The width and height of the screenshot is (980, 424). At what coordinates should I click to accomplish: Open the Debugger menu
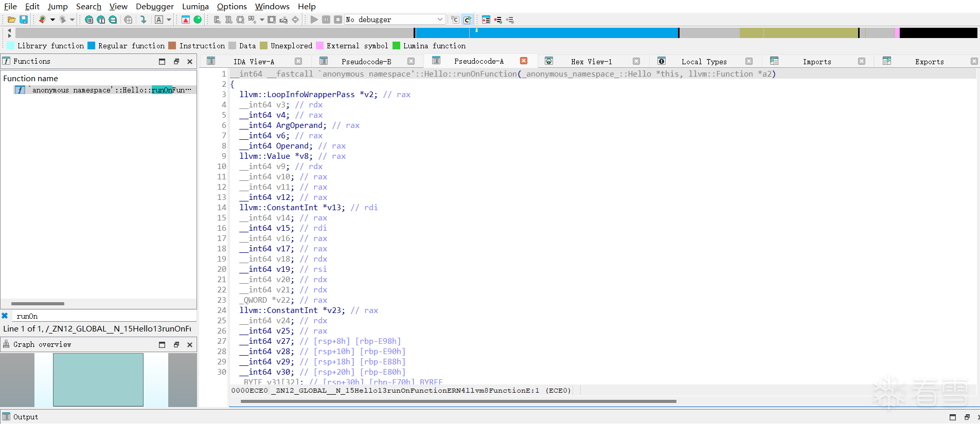pos(155,6)
